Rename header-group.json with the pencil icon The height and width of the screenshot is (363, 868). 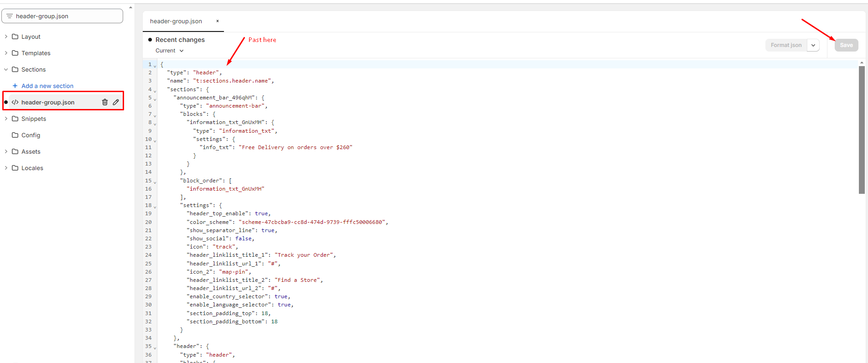tap(116, 102)
